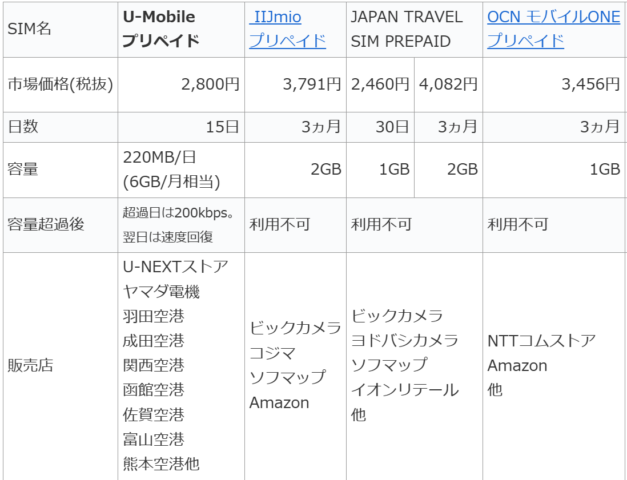The height and width of the screenshot is (480, 627).
Task: Click the 市場価格(税抜) row label
Action: pyautogui.click(x=60, y=85)
